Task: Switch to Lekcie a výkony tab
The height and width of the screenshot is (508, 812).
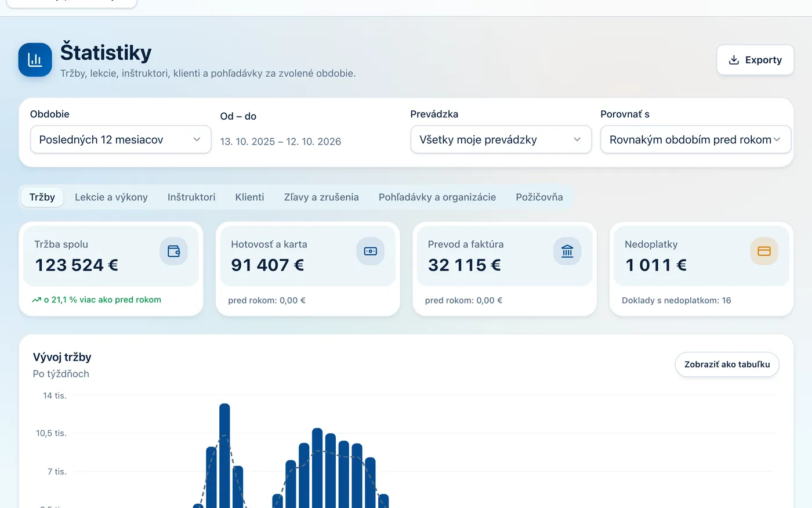Action: (111, 197)
